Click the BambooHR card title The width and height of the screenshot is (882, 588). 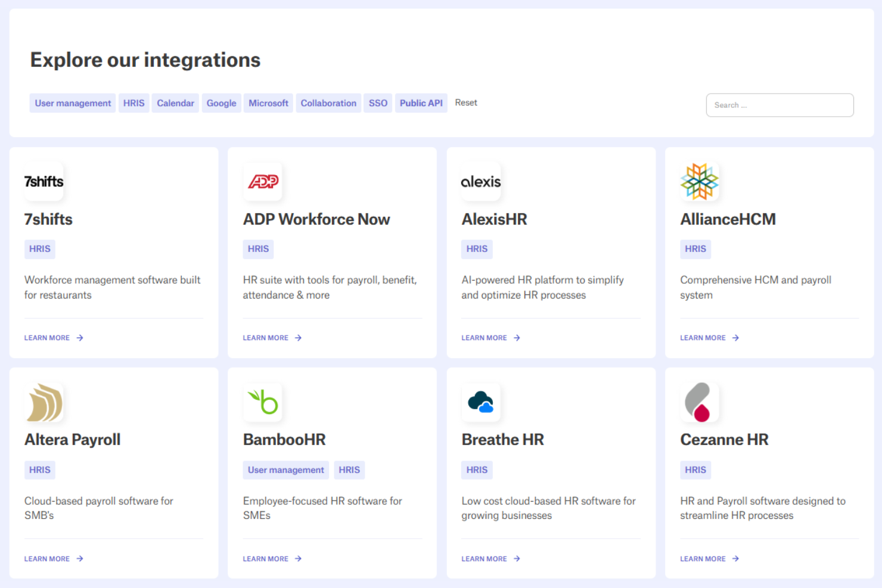284,440
